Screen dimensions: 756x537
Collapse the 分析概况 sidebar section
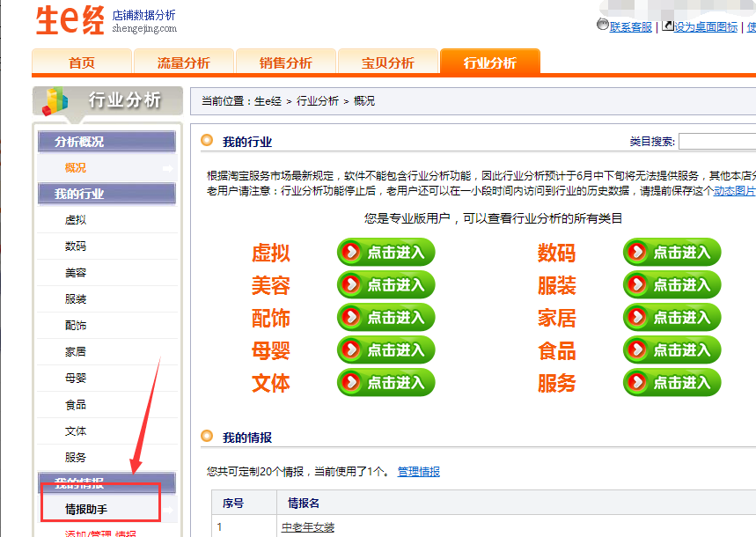coord(106,142)
